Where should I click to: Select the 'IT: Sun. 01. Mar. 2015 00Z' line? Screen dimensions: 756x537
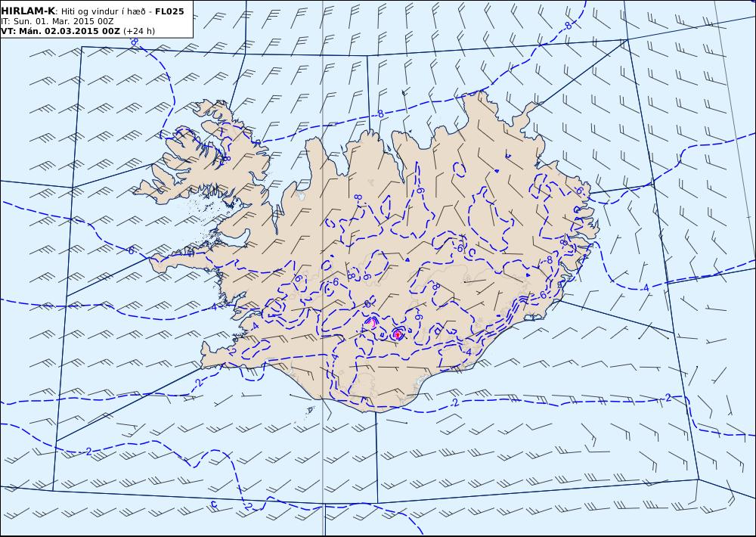tap(57, 21)
